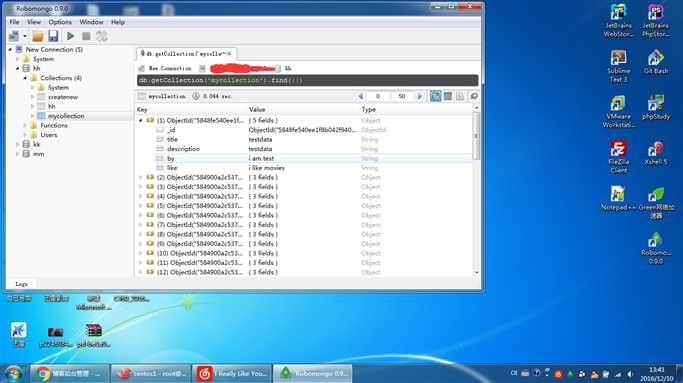The height and width of the screenshot is (383, 683).
Task: Click the stop execution toolbar icon
Action: (x=86, y=36)
